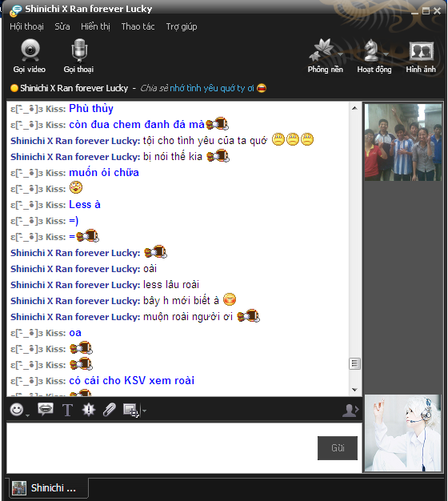Open the Hoạt động chess knight icon
Viewport: 448px width, 501px height.
pyautogui.click(x=371, y=50)
